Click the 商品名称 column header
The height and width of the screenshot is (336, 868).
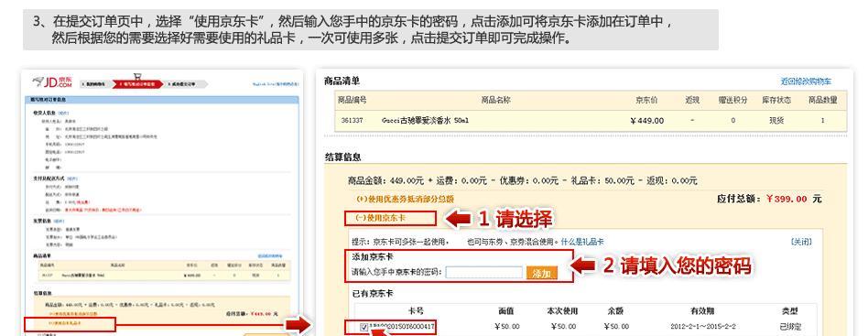click(x=495, y=100)
